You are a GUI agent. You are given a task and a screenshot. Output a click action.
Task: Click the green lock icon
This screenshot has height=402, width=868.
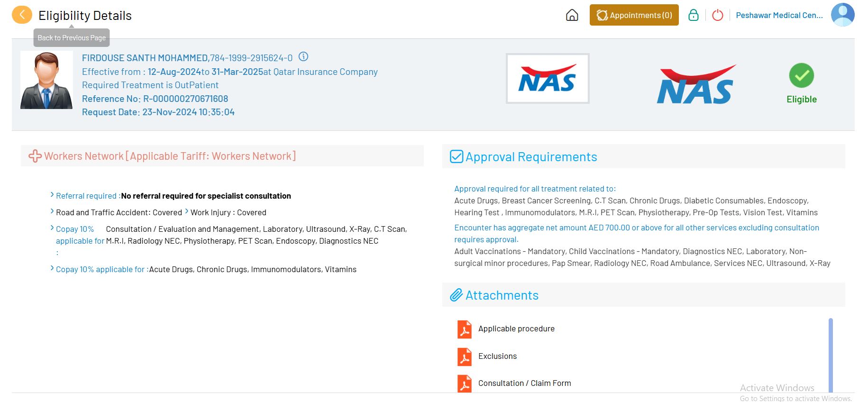coord(693,15)
